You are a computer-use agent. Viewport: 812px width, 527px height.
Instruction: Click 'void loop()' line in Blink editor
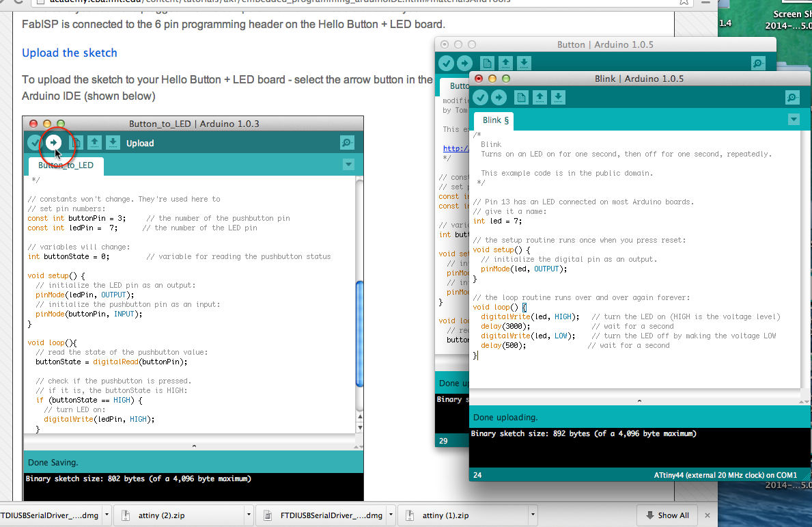tap(500, 308)
